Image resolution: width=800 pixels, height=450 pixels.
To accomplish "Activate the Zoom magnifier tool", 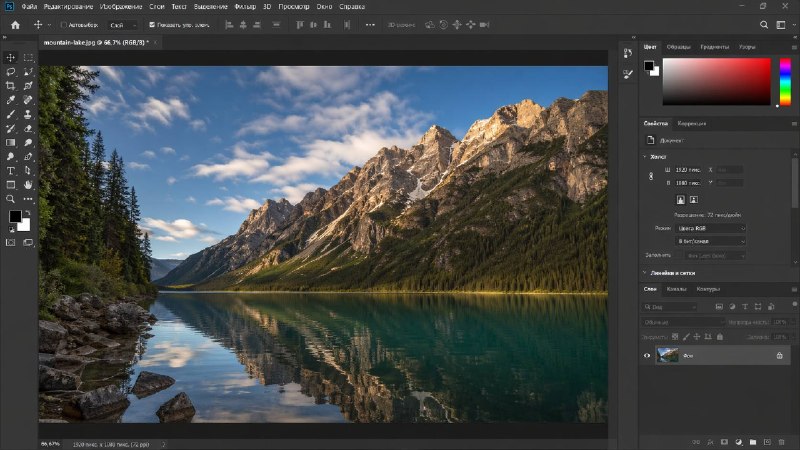I will pos(11,199).
